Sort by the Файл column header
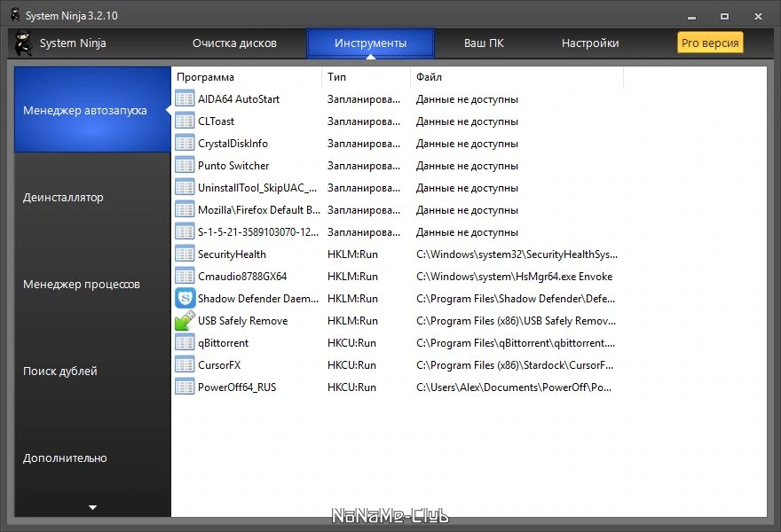Image resolution: width=781 pixels, height=532 pixels. pyautogui.click(x=429, y=77)
